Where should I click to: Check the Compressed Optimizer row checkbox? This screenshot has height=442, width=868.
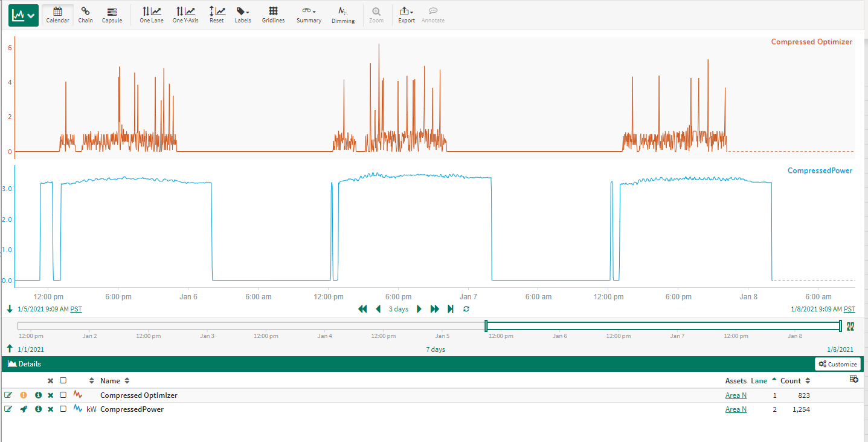coord(63,395)
